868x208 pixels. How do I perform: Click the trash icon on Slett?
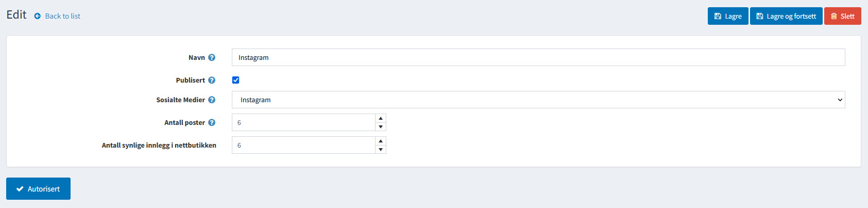click(x=834, y=17)
